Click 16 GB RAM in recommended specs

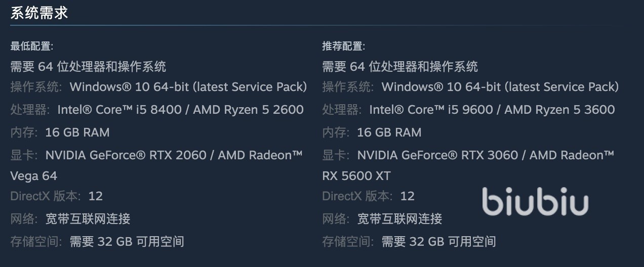coord(389,132)
